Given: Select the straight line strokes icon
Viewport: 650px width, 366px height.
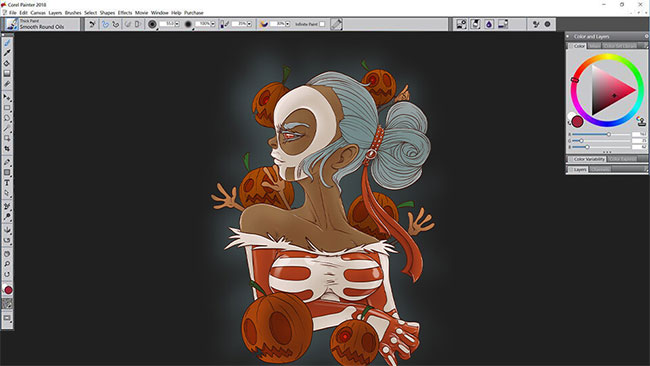Looking at the screenshot, I should (x=116, y=24).
